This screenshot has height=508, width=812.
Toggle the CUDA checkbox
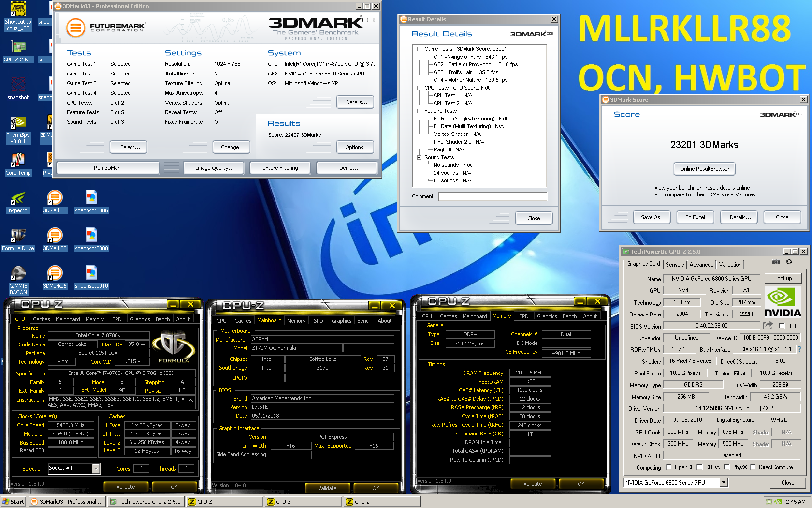(x=699, y=467)
